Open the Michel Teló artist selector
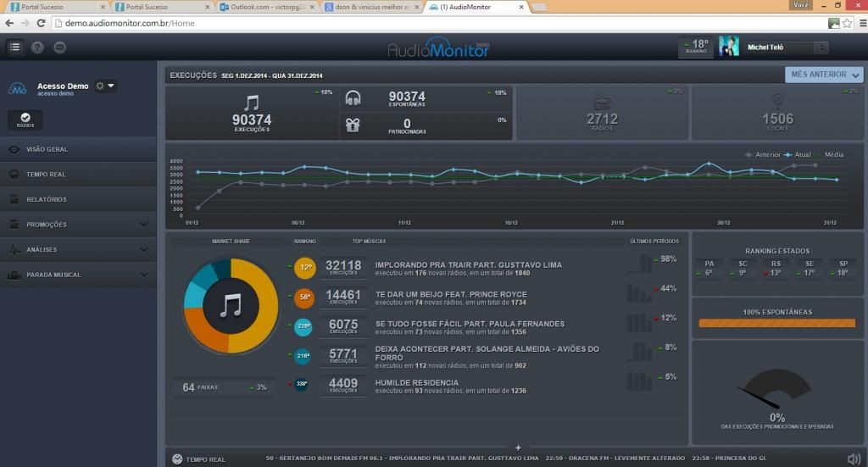 point(783,48)
